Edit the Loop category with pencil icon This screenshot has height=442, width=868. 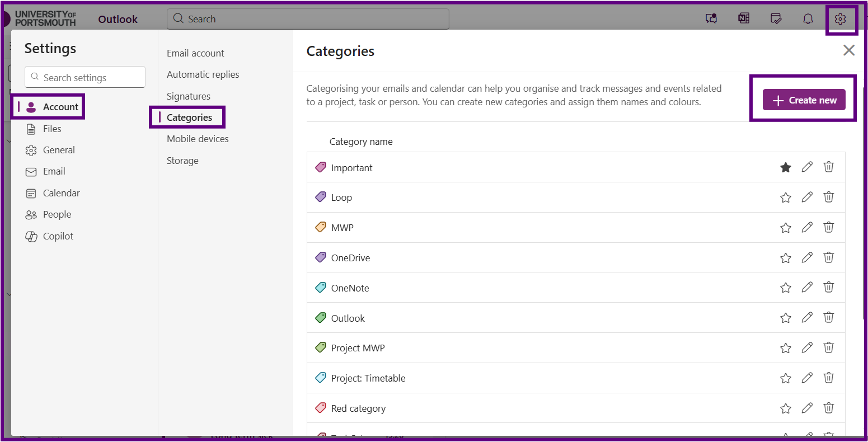(x=807, y=197)
